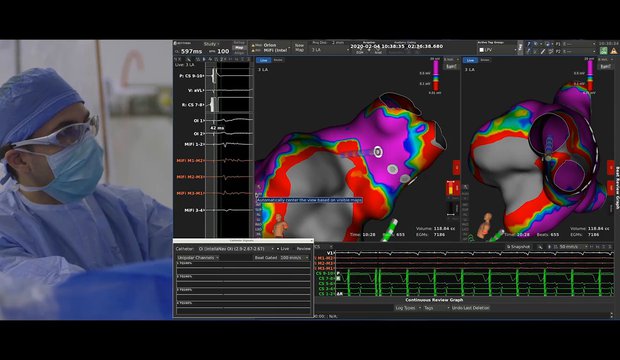Click the torso orientation figure in right map
620x360 pixels.
486,225
